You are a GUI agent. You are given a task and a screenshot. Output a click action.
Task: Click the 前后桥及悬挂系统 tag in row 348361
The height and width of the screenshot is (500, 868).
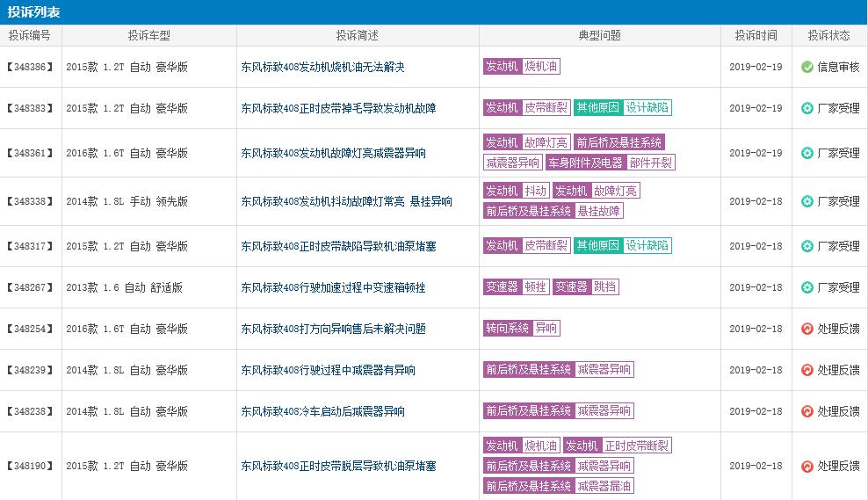coord(618,142)
